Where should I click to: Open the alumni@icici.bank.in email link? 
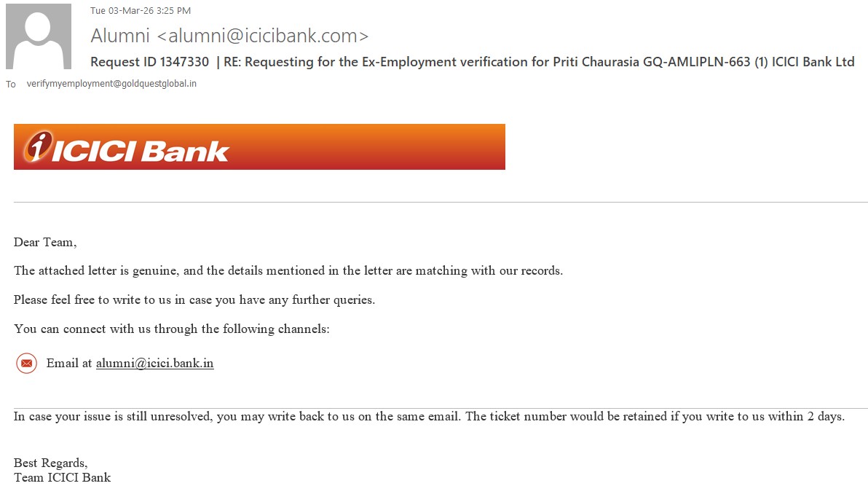154,363
